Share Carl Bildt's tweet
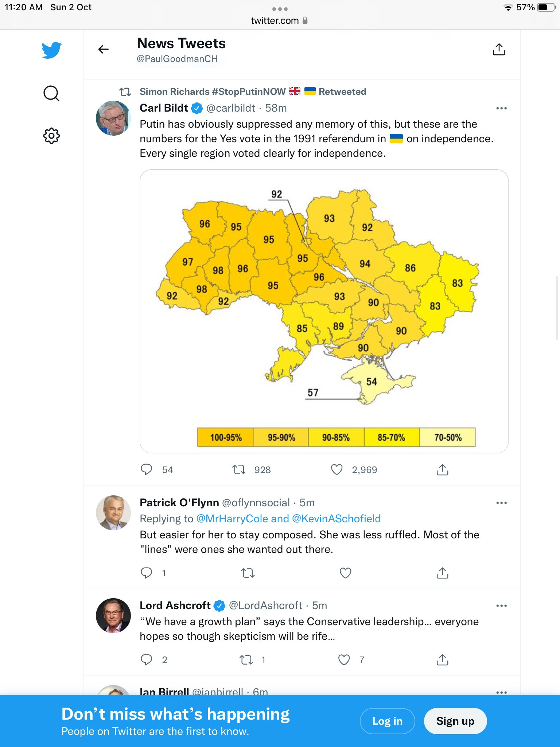The height and width of the screenshot is (747, 560). click(442, 470)
